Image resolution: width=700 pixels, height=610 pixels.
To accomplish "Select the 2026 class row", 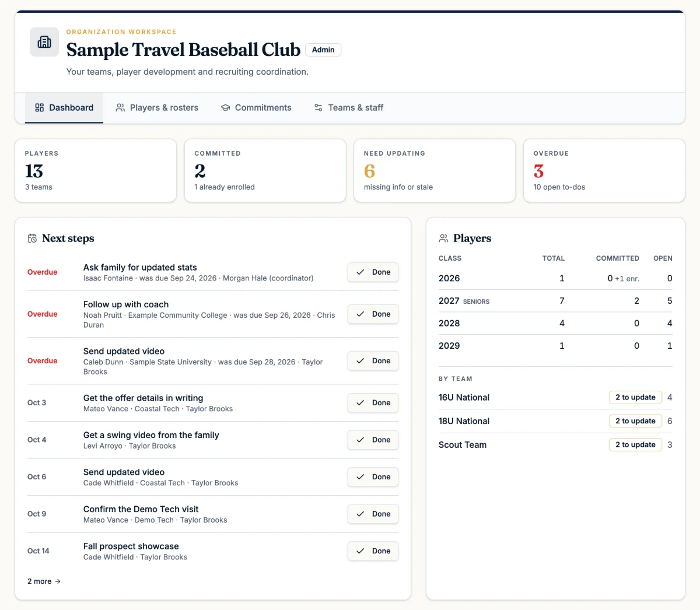I will pos(555,279).
